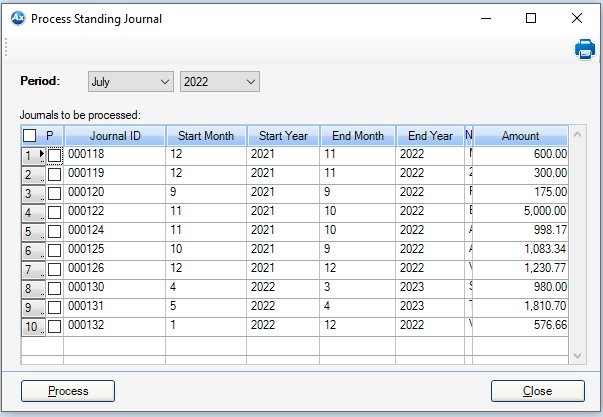Select row header number 2

pyautogui.click(x=33, y=175)
